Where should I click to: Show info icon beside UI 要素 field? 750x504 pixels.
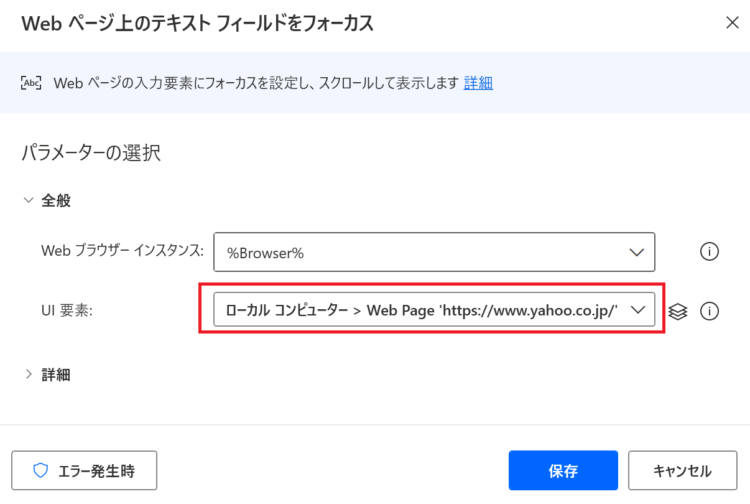click(x=709, y=311)
